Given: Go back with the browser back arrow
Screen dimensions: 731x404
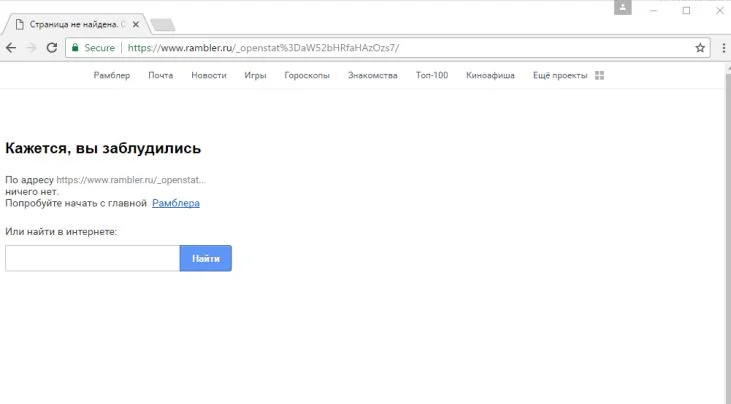Looking at the screenshot, I should click(x=11, y=48).
